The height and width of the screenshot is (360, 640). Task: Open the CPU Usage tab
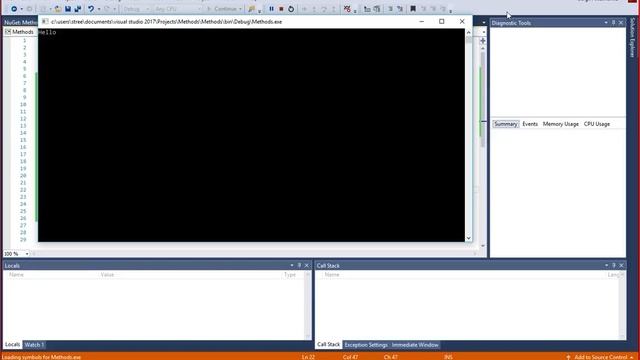(x=597, y=124)
